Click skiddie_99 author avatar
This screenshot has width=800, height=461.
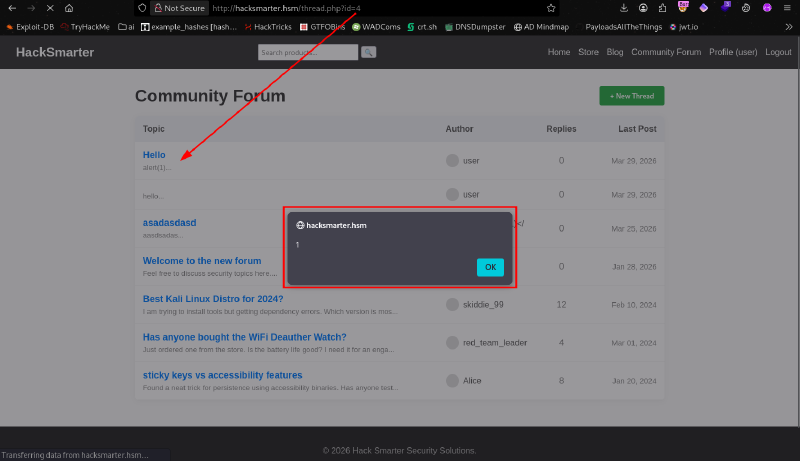452,304
